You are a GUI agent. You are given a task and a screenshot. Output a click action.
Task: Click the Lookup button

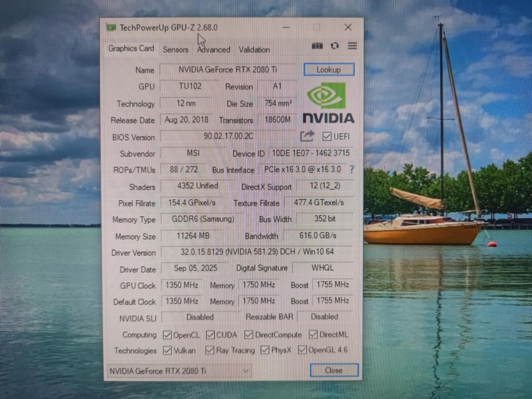pyautogui.click(x=329, y=70)
